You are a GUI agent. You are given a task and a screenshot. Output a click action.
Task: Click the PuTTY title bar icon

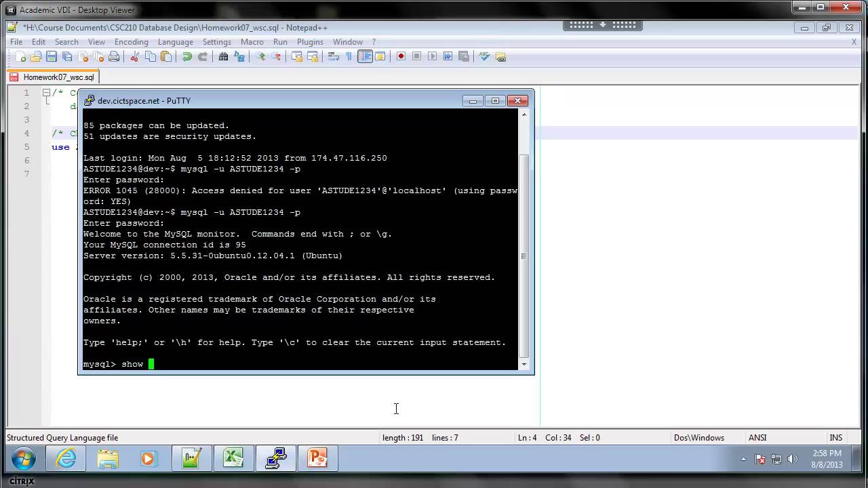[x=89, y=100]
